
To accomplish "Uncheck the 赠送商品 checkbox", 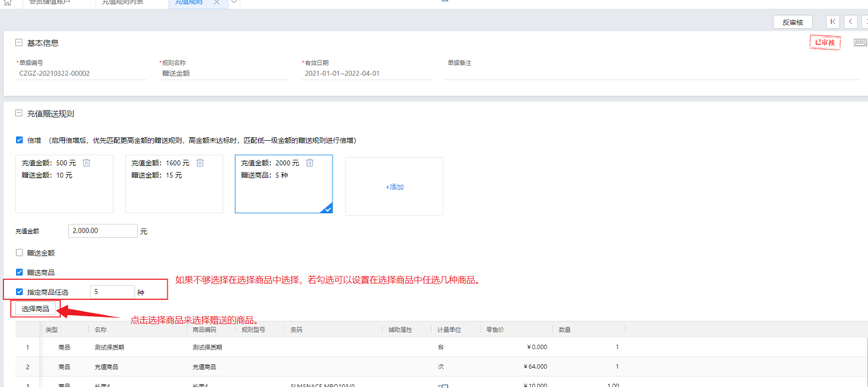I will (x=20, y=273).
